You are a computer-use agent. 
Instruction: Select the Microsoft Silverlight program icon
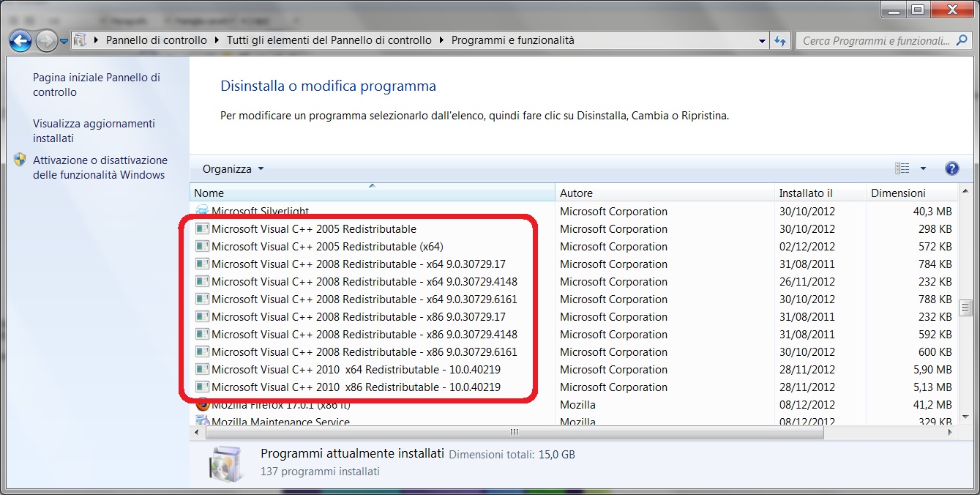click(203, 212)
